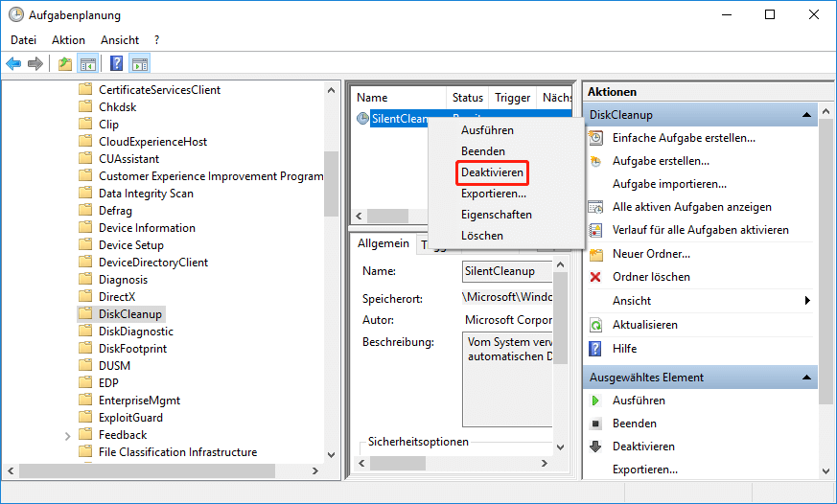Expand the Feedback folder in the tree
Image resolution: width=837 pixels, height=504 pixels.
click(68, 435)
